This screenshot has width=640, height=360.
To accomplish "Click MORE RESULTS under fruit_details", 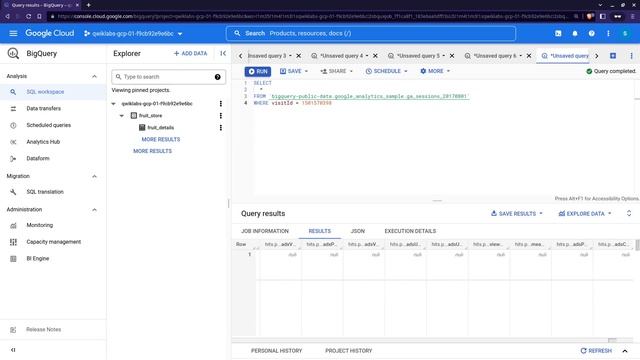I will [161, 140].
